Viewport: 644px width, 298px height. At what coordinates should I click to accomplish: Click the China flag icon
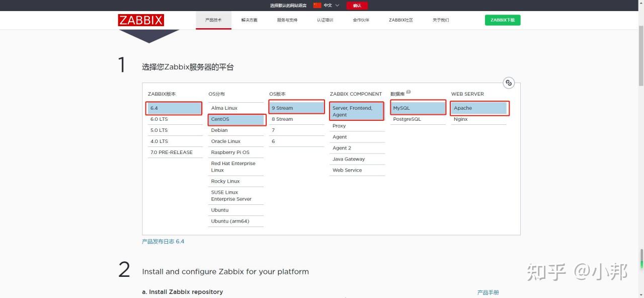[x=317, y=5]
